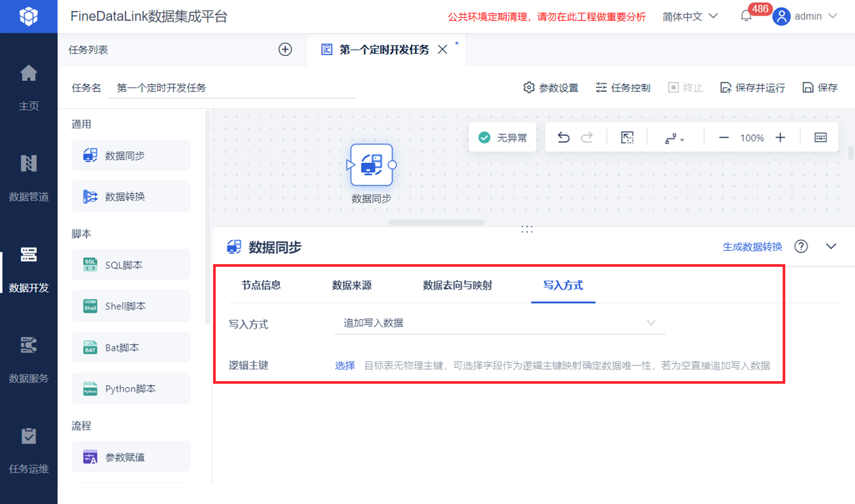855x504 pixels.
Task: Switch to the 写入方式 tab
Action: (563, 285)
